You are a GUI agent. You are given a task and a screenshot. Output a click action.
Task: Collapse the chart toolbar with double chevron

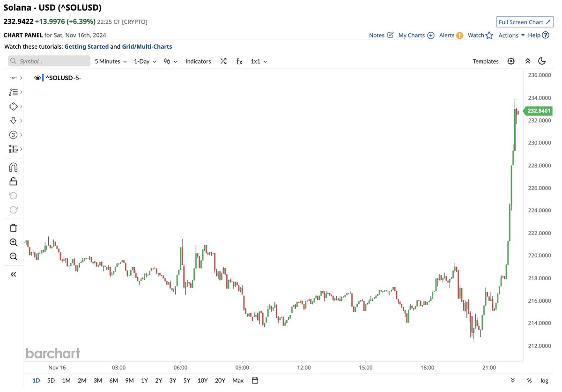(528, 61)
